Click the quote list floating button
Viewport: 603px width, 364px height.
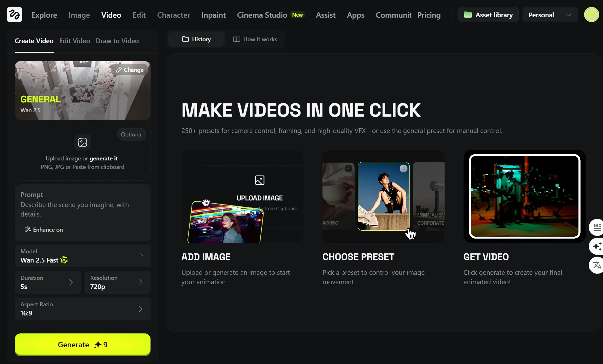[x=597, y=227]
